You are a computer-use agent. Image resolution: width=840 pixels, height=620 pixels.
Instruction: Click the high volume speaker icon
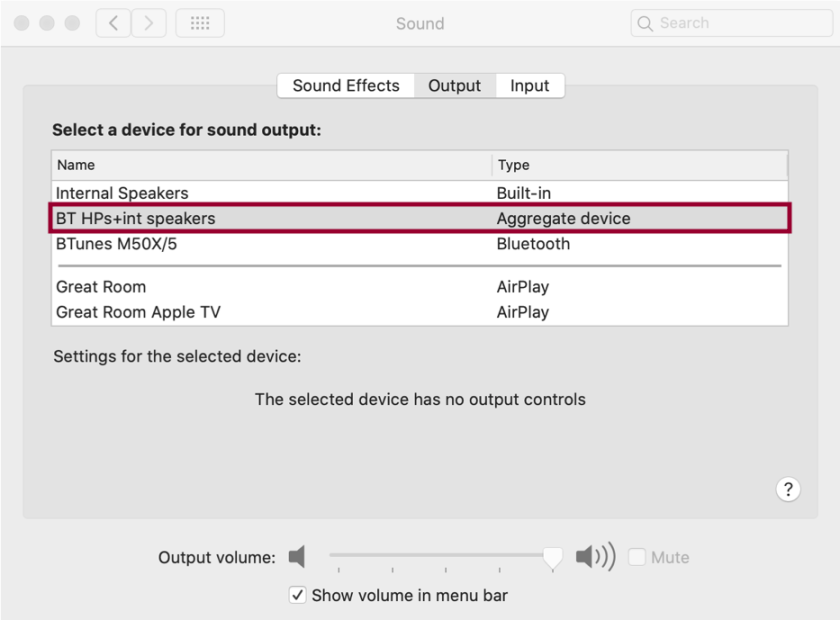[x=595, y=557]
